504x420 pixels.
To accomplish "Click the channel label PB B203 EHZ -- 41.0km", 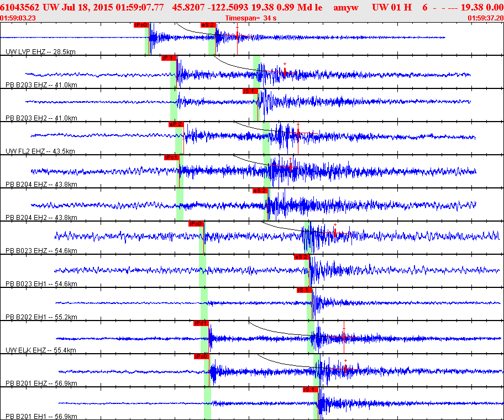I will [x=41, y=85].
